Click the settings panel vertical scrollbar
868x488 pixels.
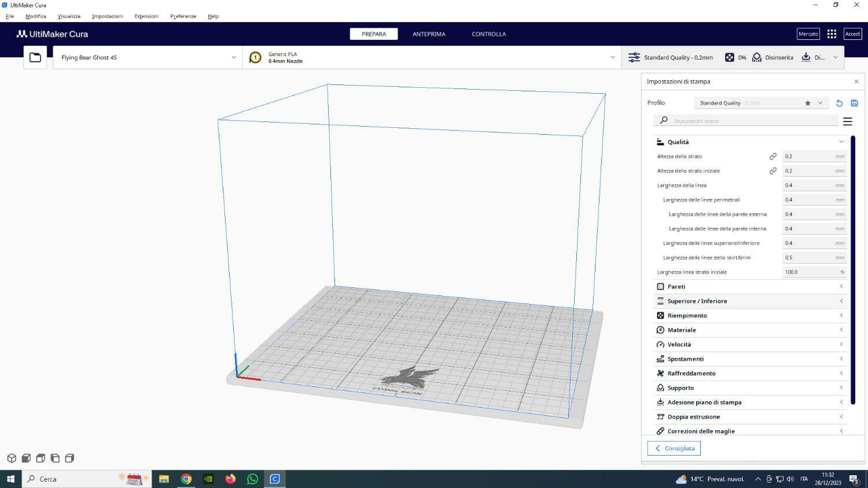852,269
